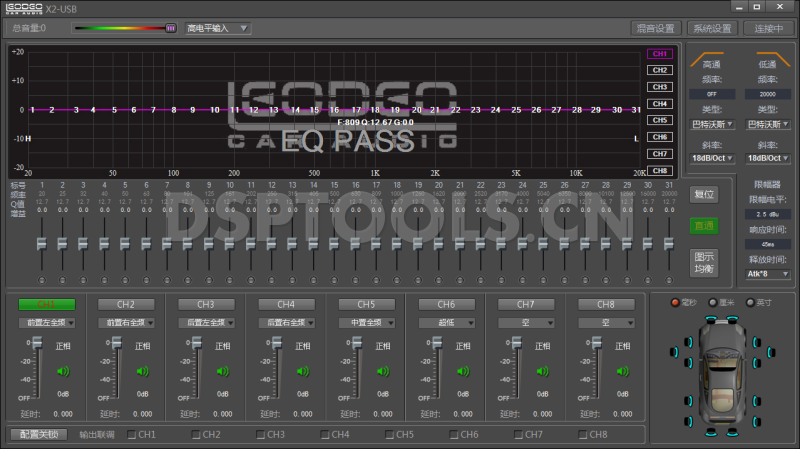The height and width of the screenshot is (449, 800).
Task: Toggle CH8 phase 正相 label
Action: tap(622, 346)
